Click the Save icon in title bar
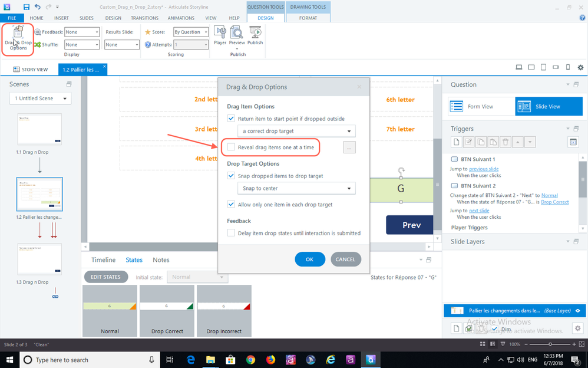The height and width of the screenshot is (368, 588). pos(27,6)
